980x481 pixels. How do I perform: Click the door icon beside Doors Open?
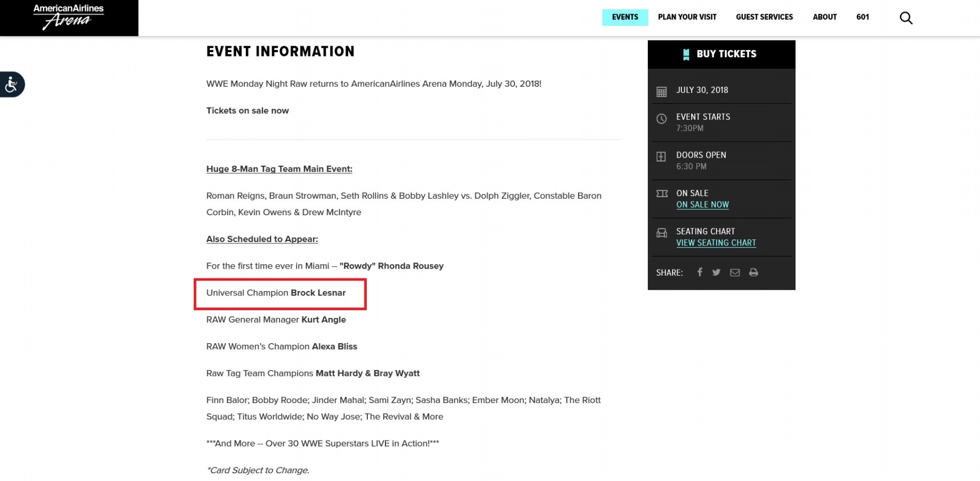tap(662, 156)
